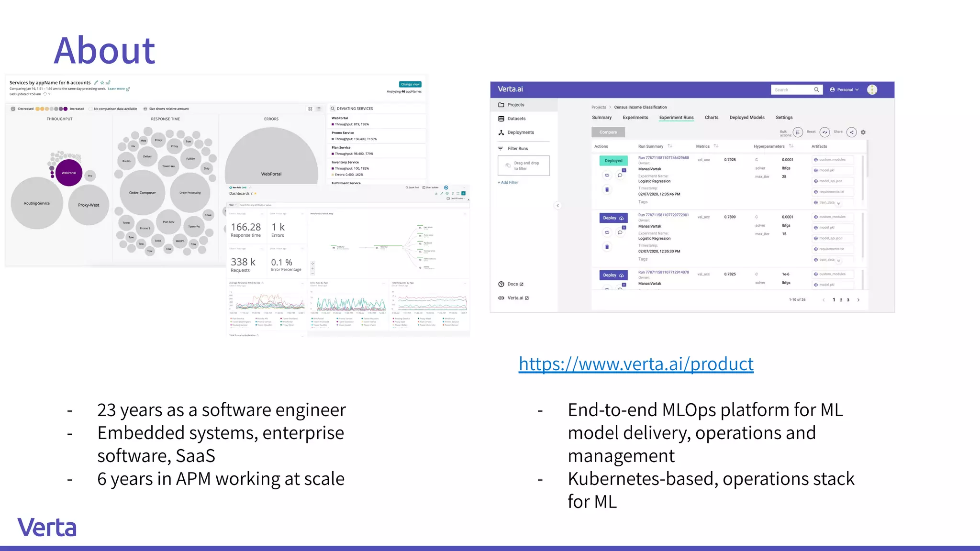Expand the first run's artifacts chevron
Screen dimensions: 980x551
tap(838, 203)
